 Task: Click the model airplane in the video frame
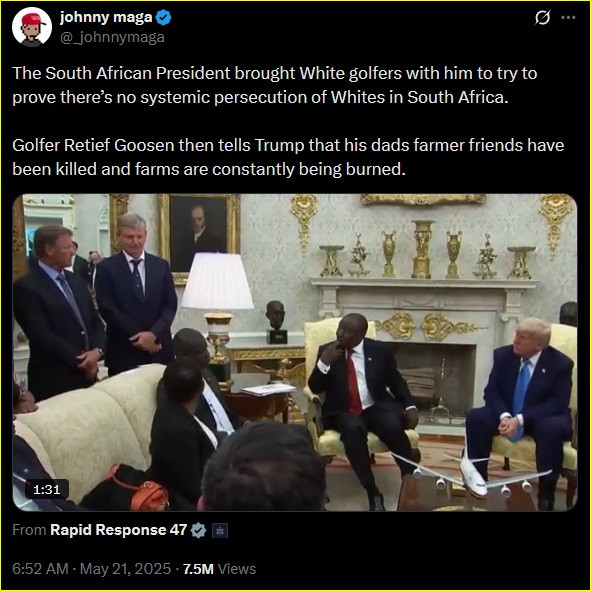pyautogui.click(x=473, y=475)
